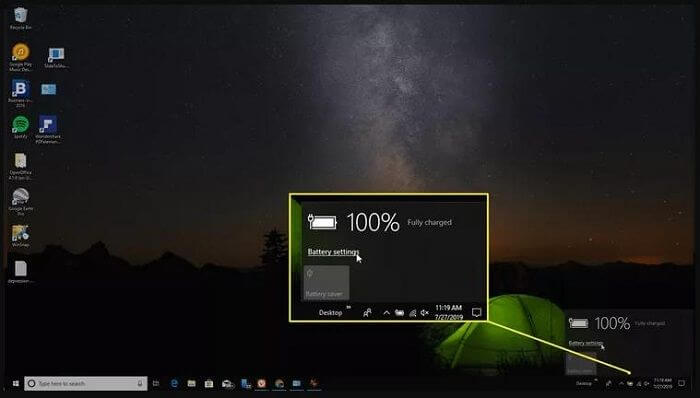
Task: Select the blank document file on desktop
Action: click(x=21, y=272)
